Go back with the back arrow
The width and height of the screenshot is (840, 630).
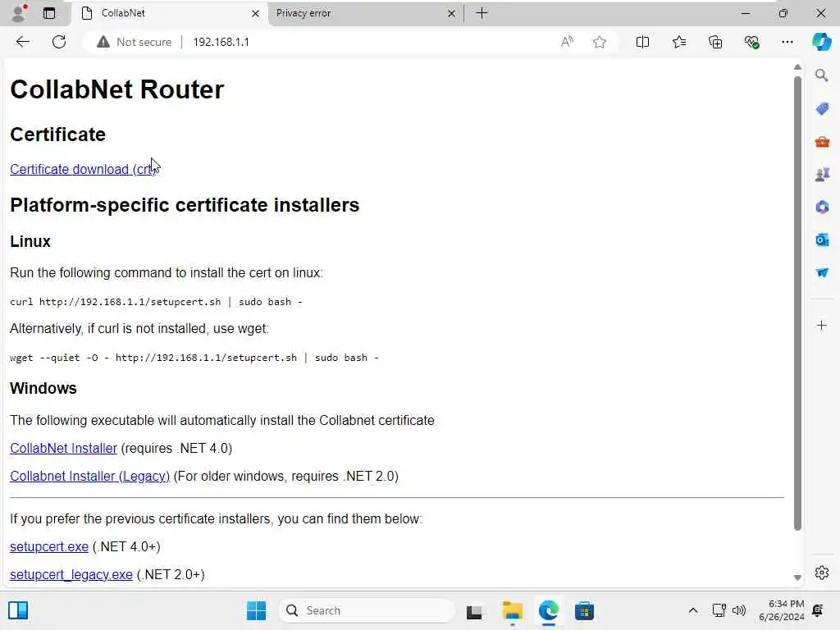click(22, 42)
